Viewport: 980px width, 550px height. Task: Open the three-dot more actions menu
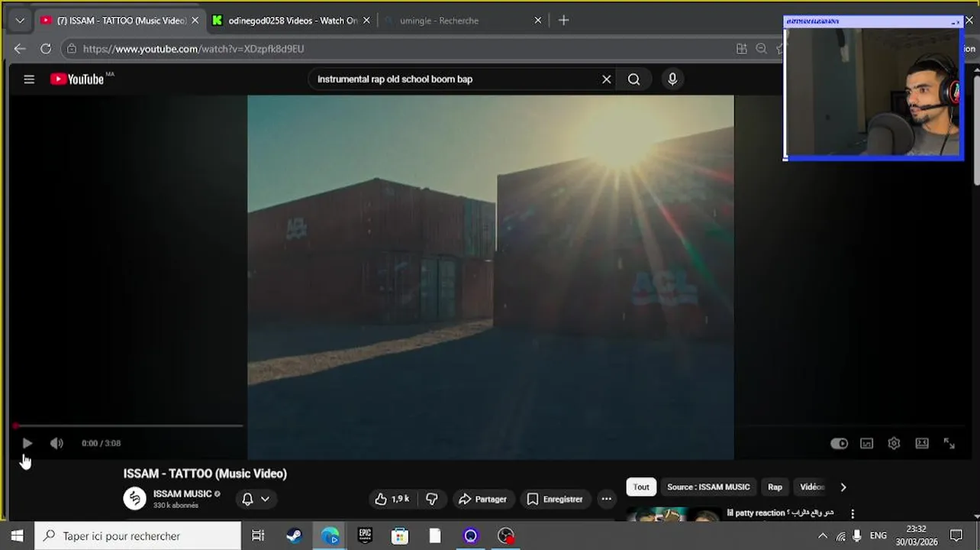point(607,499)
